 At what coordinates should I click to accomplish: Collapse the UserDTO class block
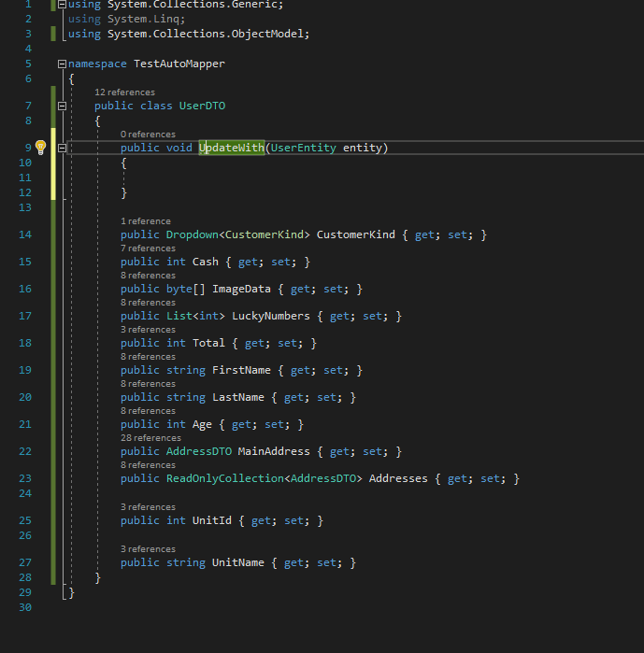[62, 106]
